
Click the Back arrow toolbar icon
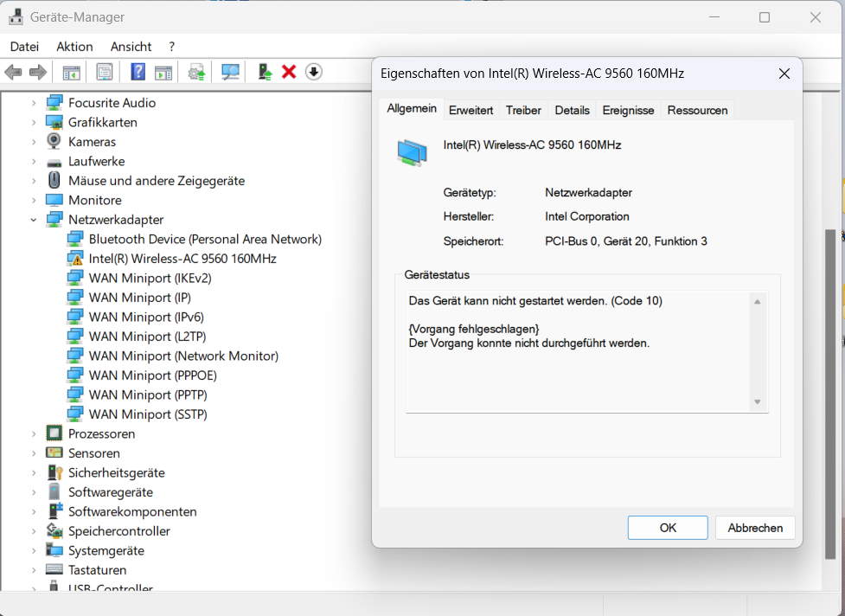tap(13, 72)
